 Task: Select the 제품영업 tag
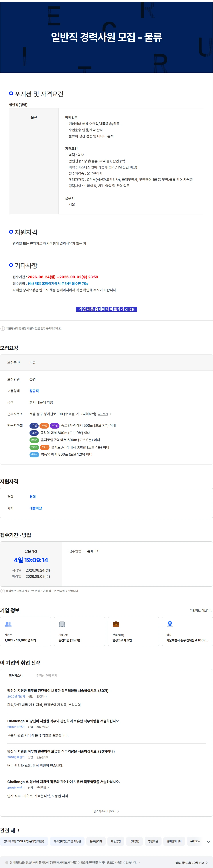tap(116, 841)
